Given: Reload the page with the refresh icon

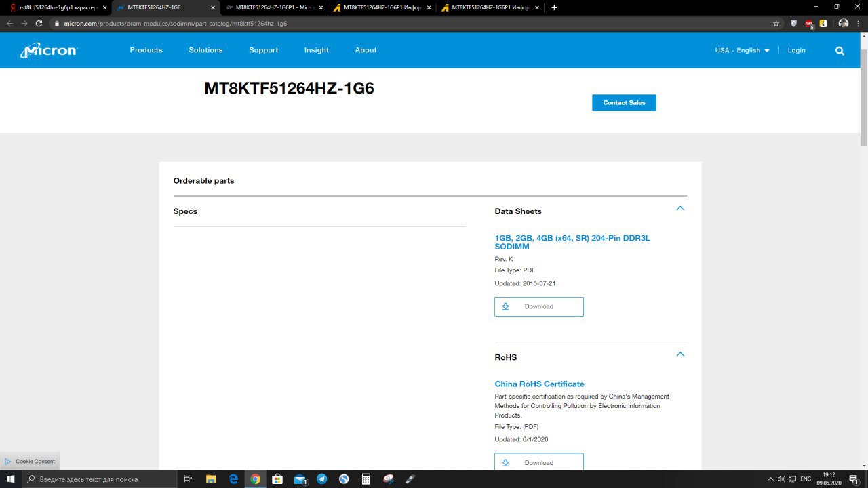Looking at the screenshot, I should [39, 23].
